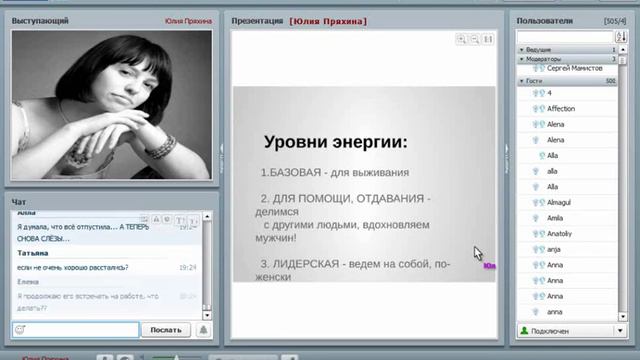Click the status icons beside anja

click(x=539, y=249)
